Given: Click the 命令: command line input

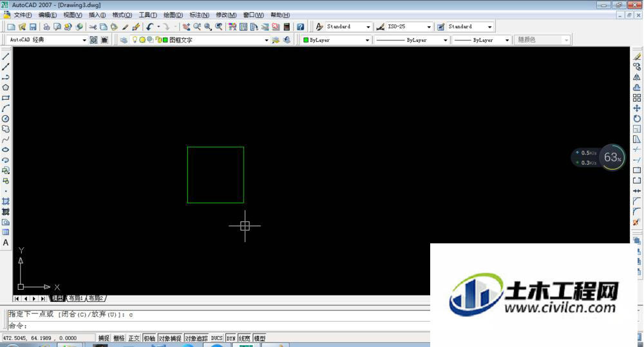Looking at the screenshot, I should [x=218, y=326].
